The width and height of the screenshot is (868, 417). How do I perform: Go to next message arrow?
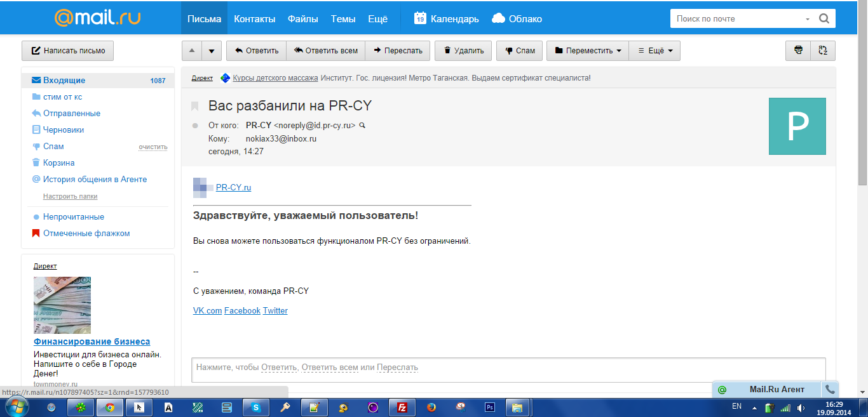[x=212, y=51]
